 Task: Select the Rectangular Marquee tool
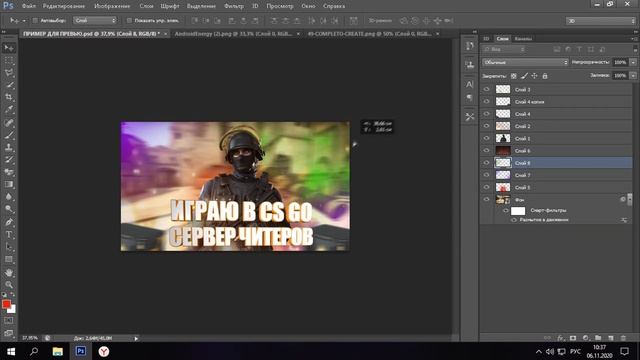coord(9,61)
